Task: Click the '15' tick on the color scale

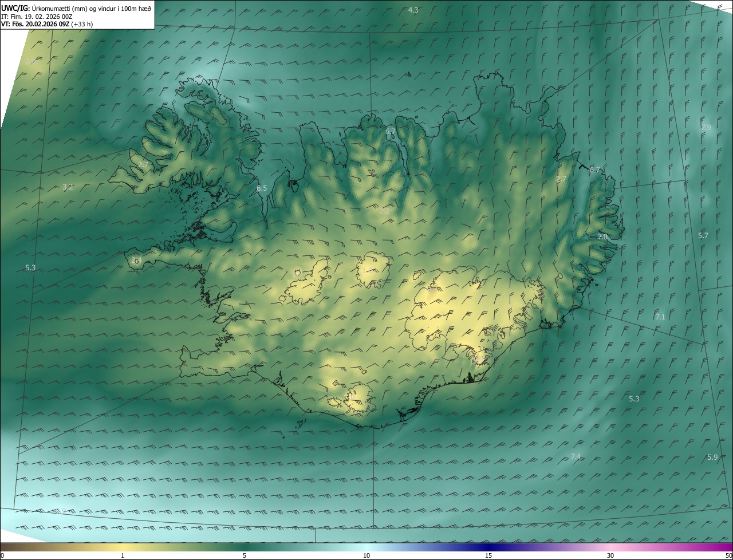Action: [x=488, y=555]
